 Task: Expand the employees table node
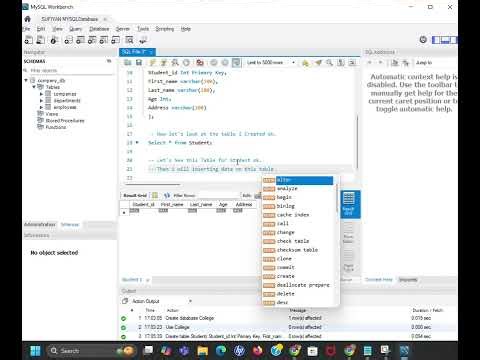click(41, 107)
